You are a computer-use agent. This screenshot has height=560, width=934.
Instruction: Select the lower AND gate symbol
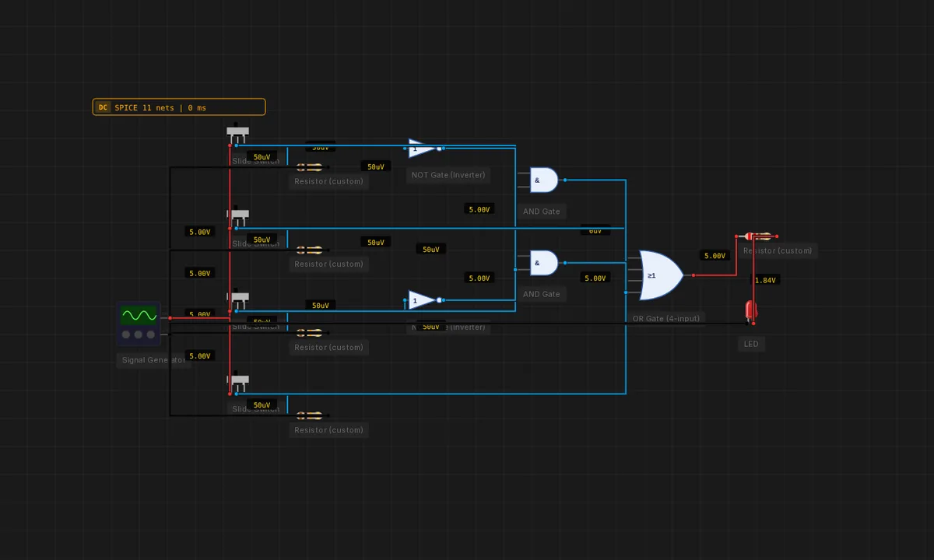pos(543,263)
